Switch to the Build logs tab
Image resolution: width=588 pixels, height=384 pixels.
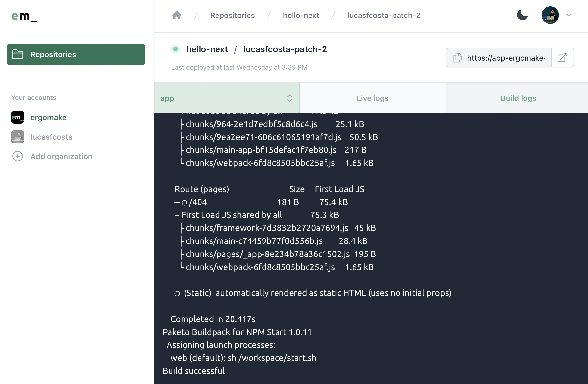(518, 98)
